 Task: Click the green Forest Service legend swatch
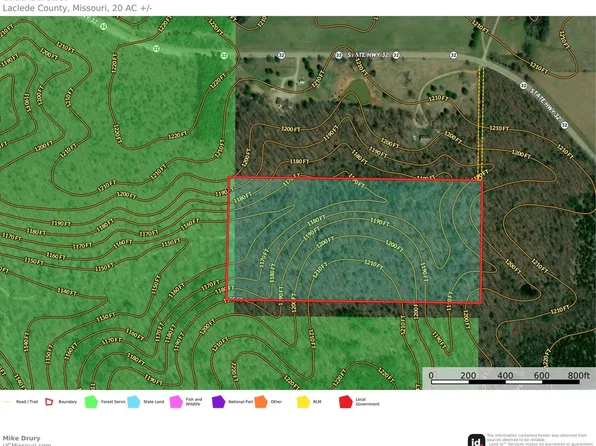[x=91, y=402]
